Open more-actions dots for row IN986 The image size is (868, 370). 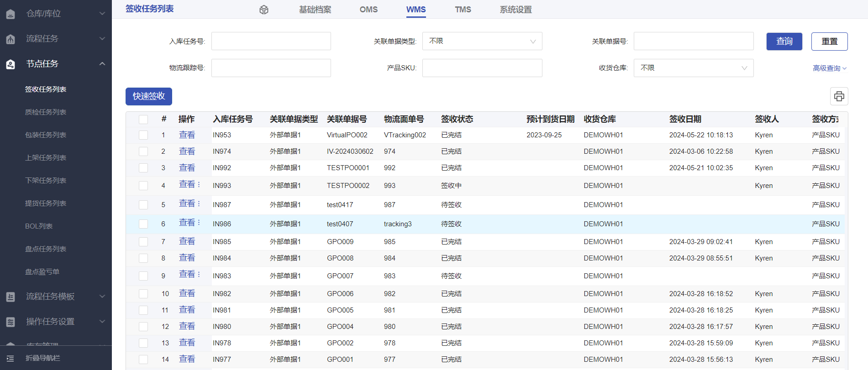coord(199,223)
